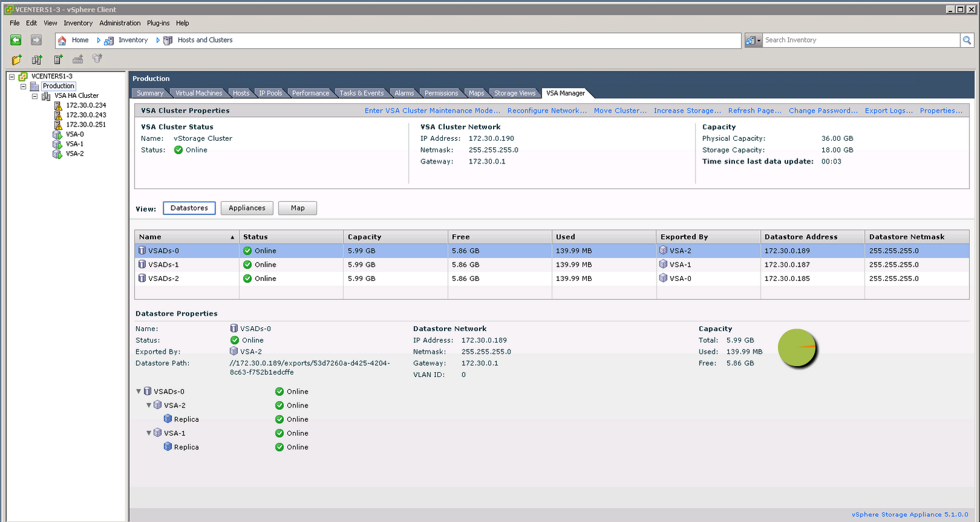Select Production datacenter in tree

[x=59, y=86]
